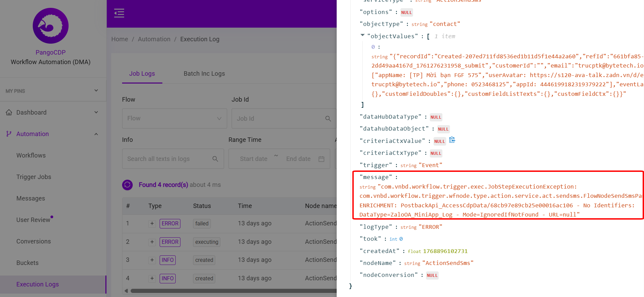Expand the MY PINS section
644x297 pixels.
pyautogui.click(x=96, y=91)
